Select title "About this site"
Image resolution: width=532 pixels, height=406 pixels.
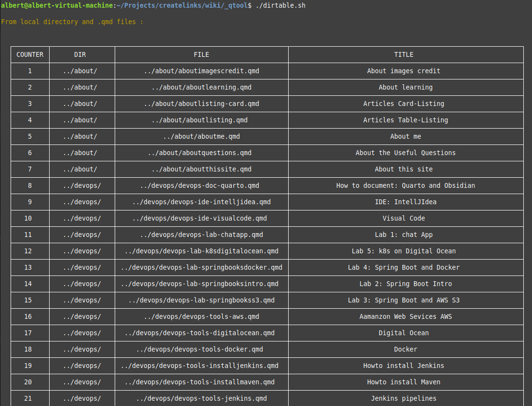pyautogui.click(x=404, y=169)
